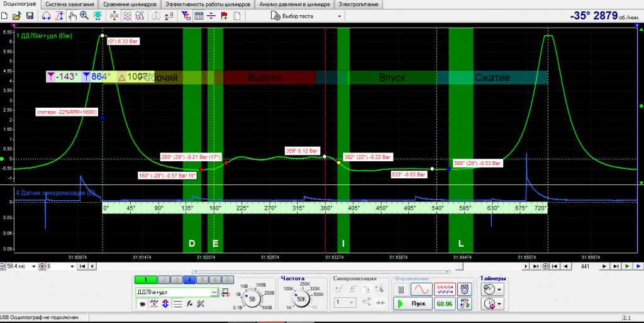Image resolution: width=644 pixels, height=323 pixels.
Task: Toggle channel 2 button
Action: (x=164, y=280)
